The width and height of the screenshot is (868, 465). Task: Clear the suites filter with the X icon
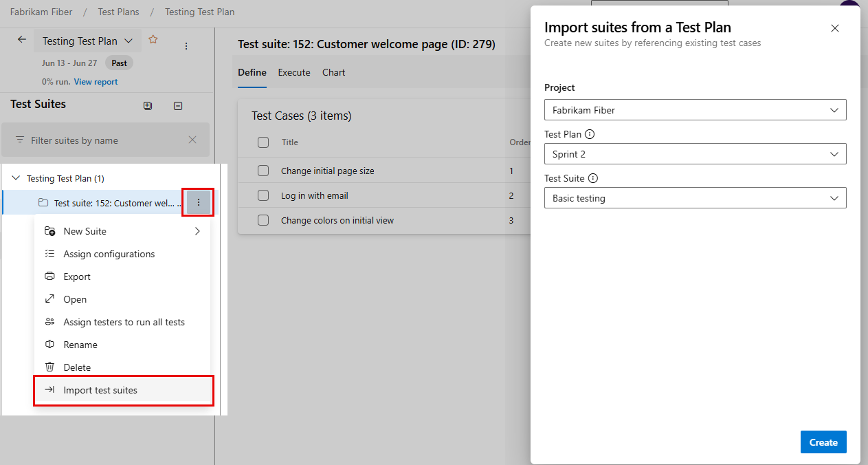(192, 140)
